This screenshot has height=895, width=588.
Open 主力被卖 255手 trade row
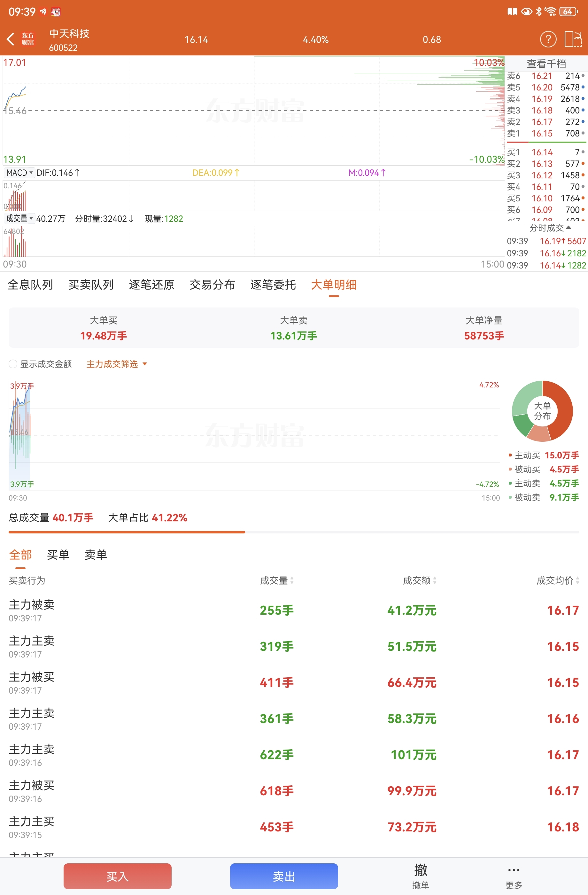click(294, 611)
